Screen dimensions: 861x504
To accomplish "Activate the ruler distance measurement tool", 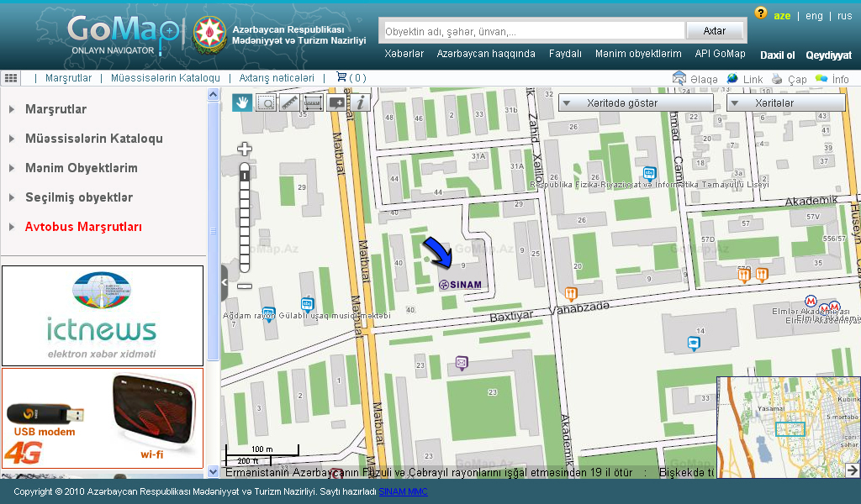I will 289,102.
